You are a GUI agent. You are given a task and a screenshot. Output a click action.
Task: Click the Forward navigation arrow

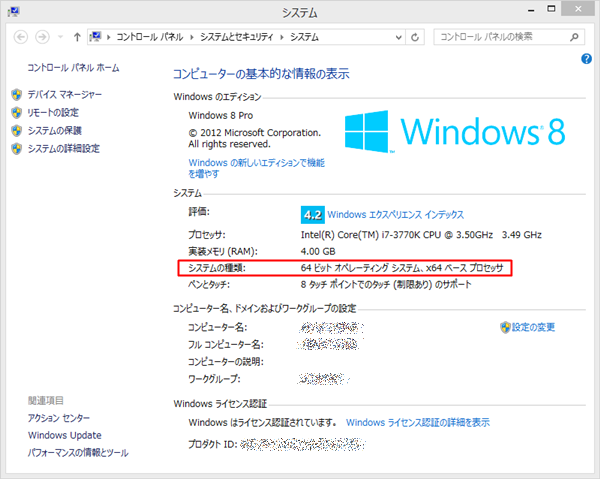[x=42, y=37]
